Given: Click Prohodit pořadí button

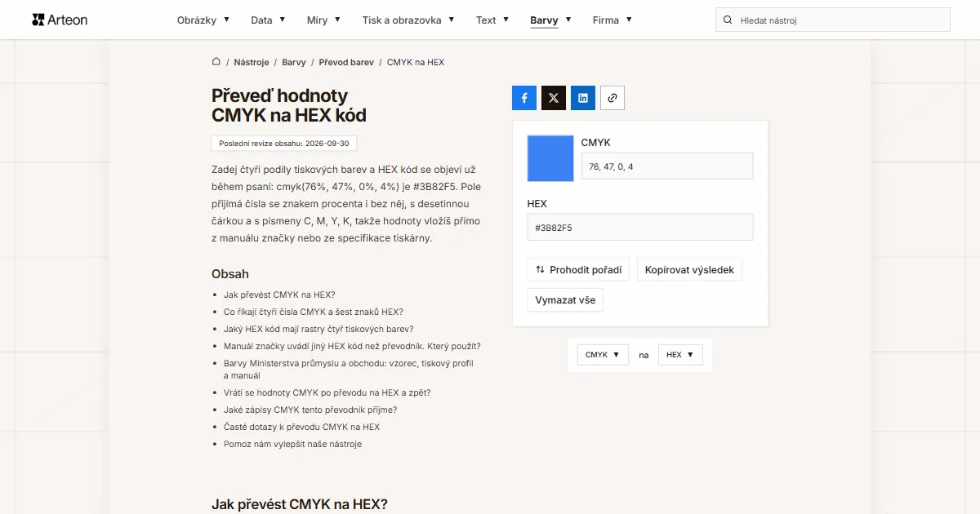Looking at the screenshot, I should click(x=578, y=269).
